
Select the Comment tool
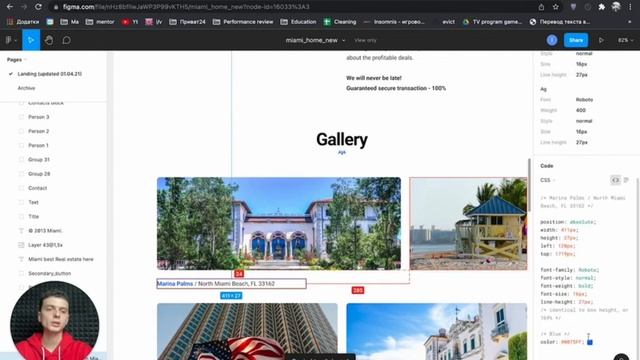pyautogui.click(x=67, y=40)
